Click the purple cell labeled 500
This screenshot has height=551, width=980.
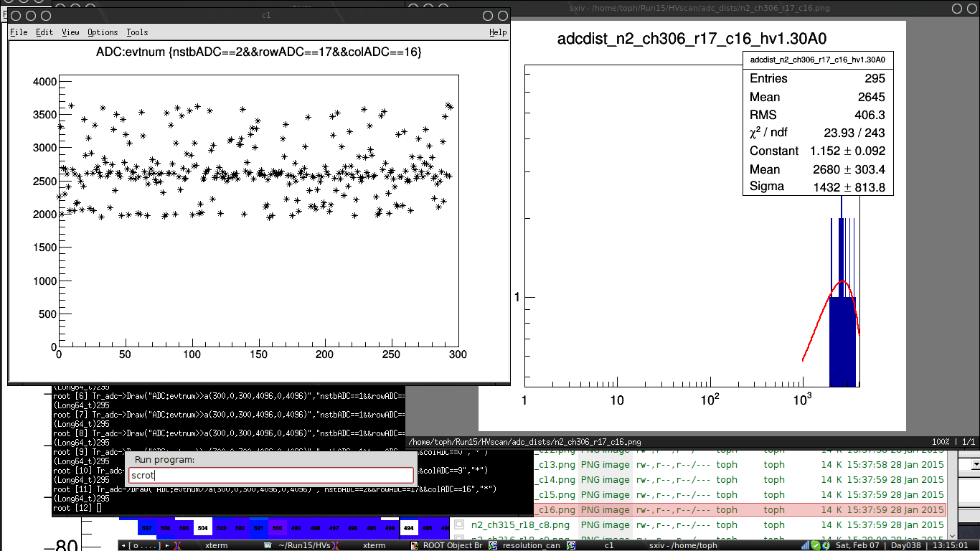(278, 527)
